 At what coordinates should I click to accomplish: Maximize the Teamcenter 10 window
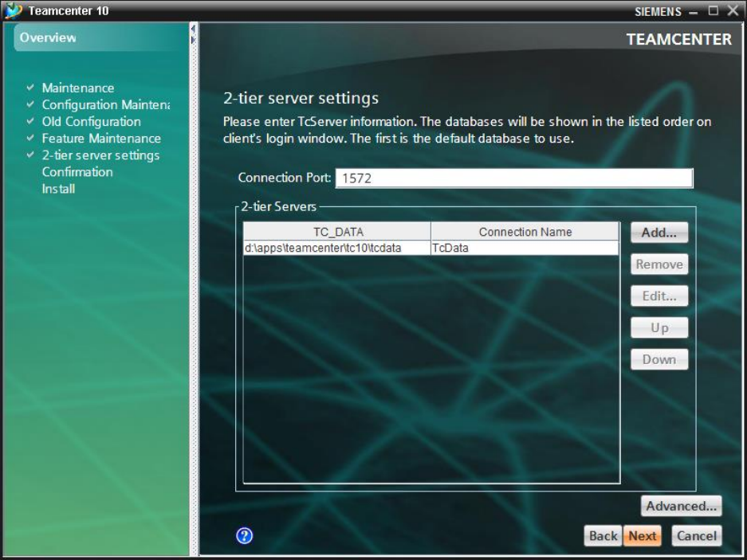[714, 10]
